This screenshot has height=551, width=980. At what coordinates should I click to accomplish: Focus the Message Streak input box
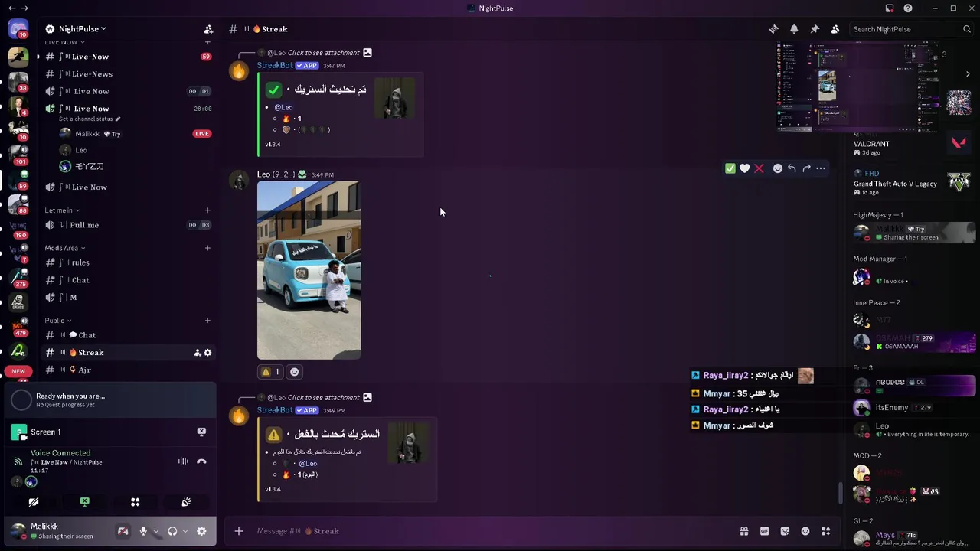point(490,531)
